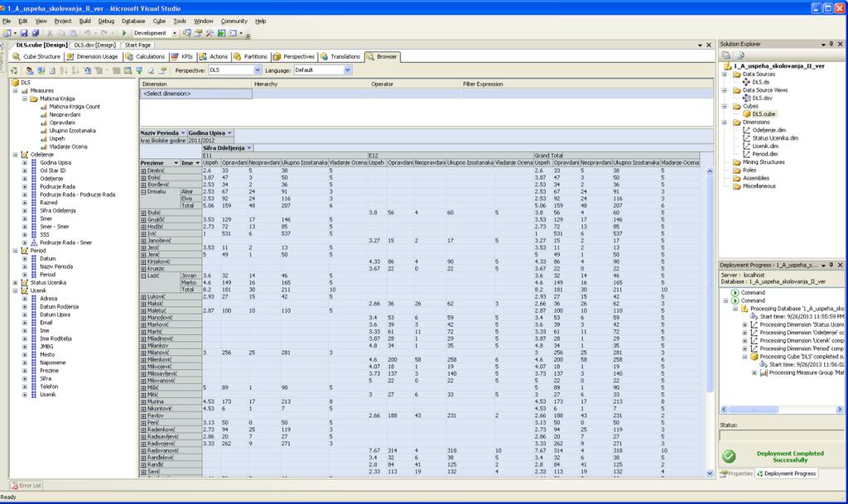Viewport: 848px width, 504px height.
Task: Click the Solution Explorer window icon in toolbar
Action: tap(186, 33)
